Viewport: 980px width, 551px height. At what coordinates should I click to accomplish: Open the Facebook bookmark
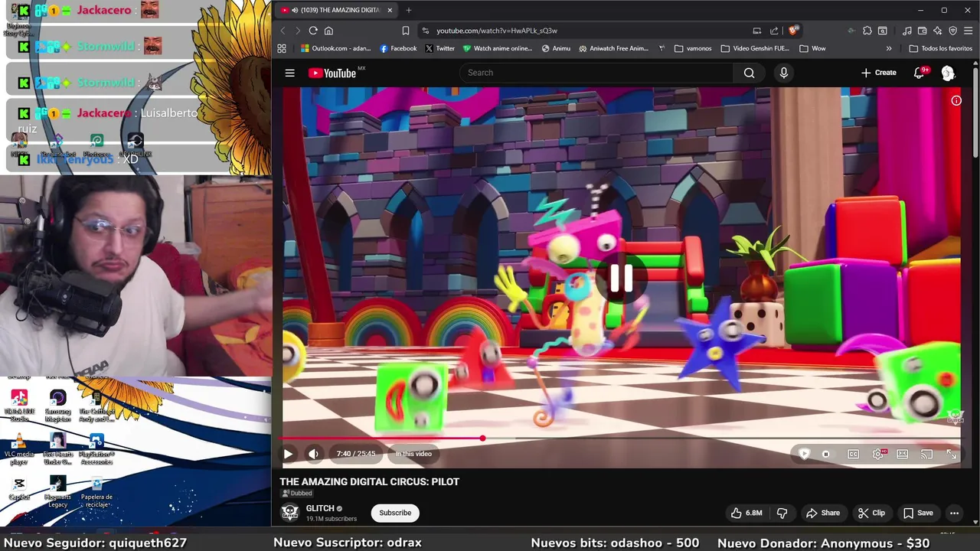[x=398, y=48]
